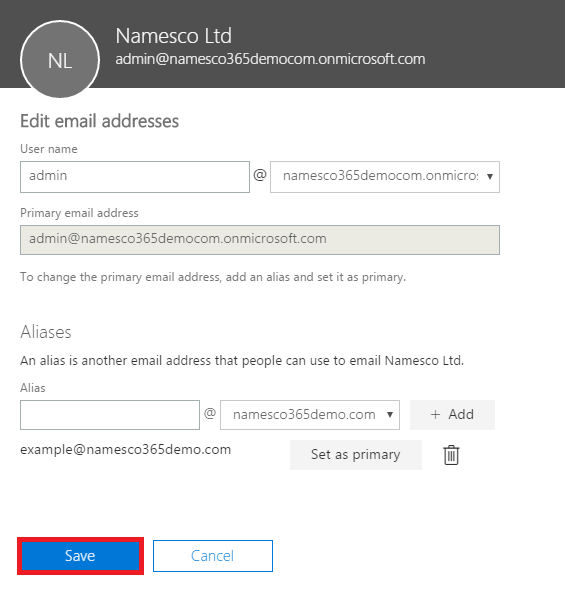Delete the example@namesco365demo.com alias with trash icon
The image size is (565, 611).
[451, 455]
